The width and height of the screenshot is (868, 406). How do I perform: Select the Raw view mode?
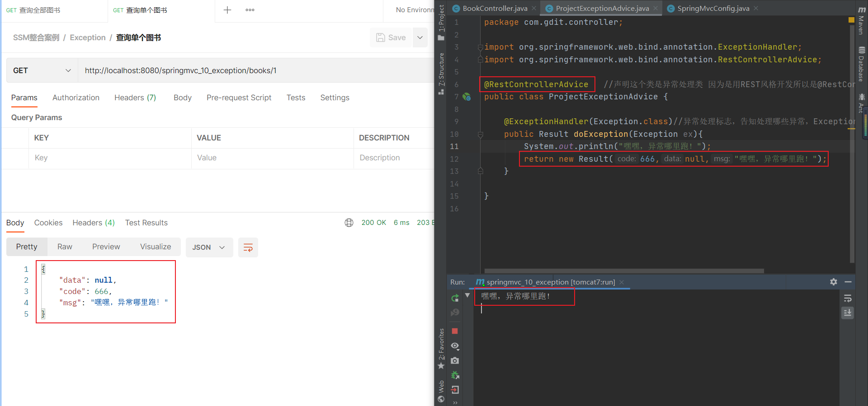pyautogui.click(x=65, y=247)
